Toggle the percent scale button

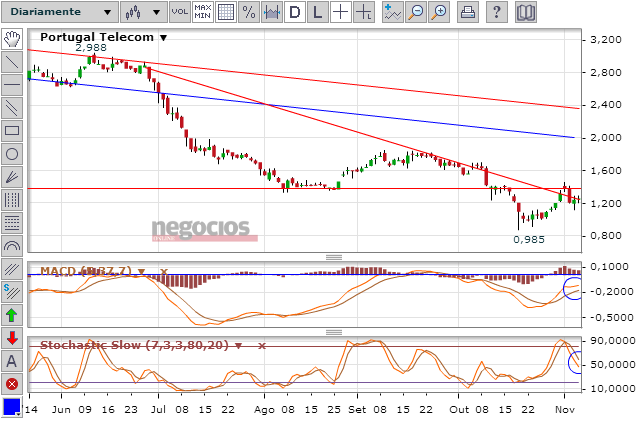coord(249,12)
